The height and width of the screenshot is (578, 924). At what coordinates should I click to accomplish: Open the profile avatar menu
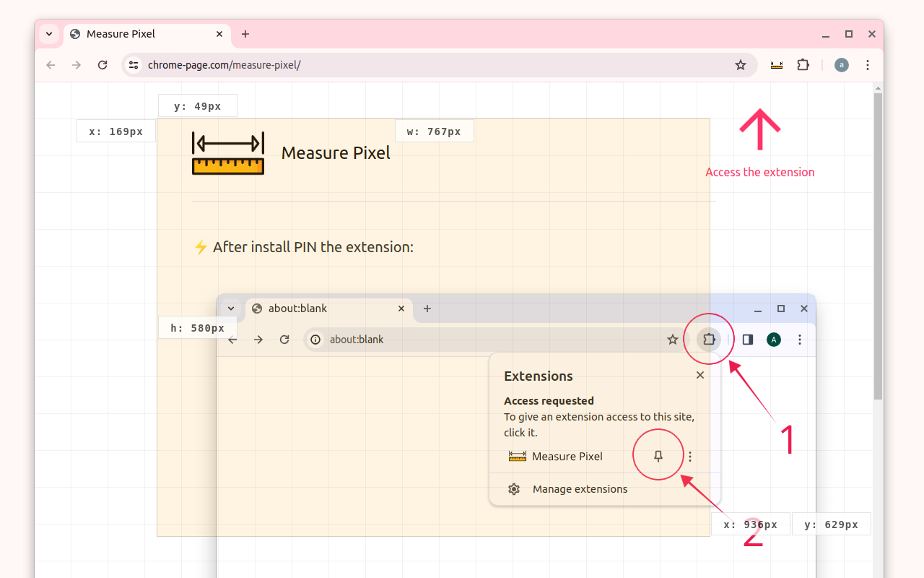pyautogui.click(x=842, y=65)
